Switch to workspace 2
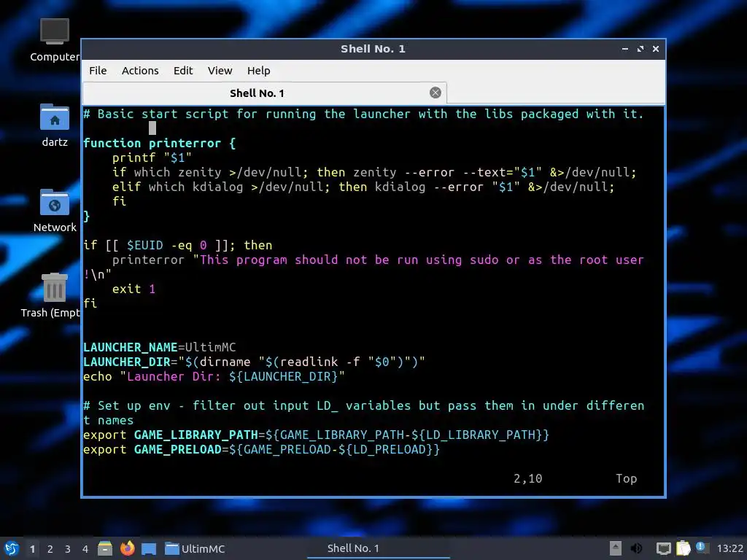This screenshot has width=747, height=560. tap(50, 549)
